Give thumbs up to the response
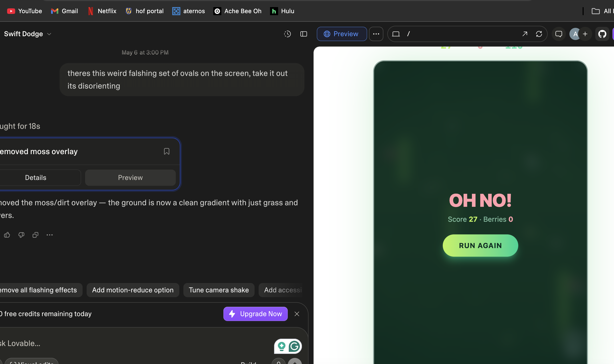This screenshot has height=364, width=614. 7,235
